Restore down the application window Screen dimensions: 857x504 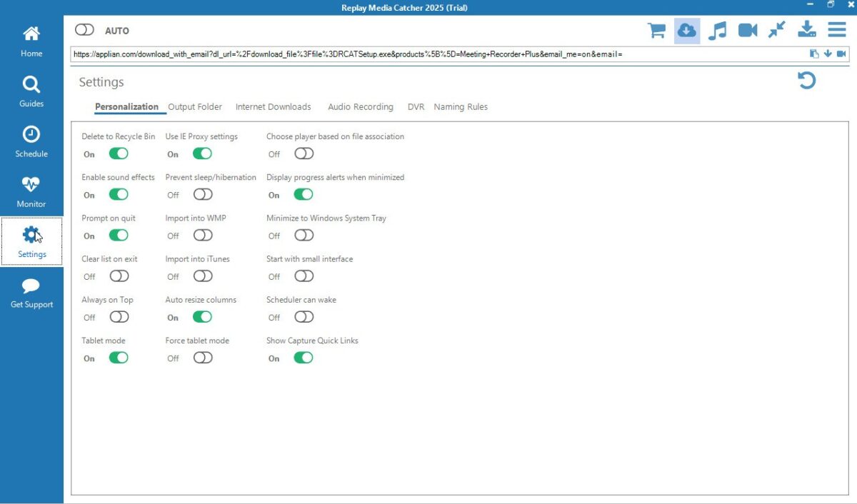[x=831, y=4]
